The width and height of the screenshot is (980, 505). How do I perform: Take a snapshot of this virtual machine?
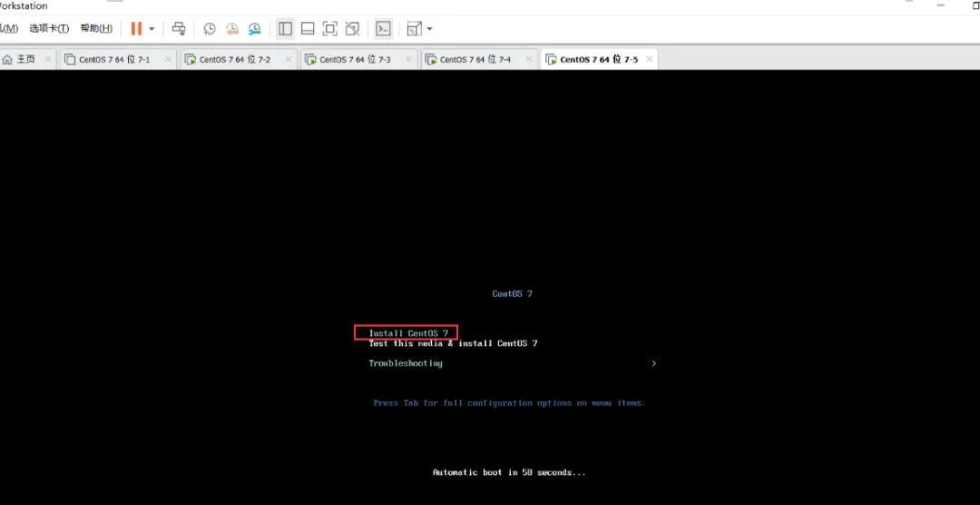(210, 28)
